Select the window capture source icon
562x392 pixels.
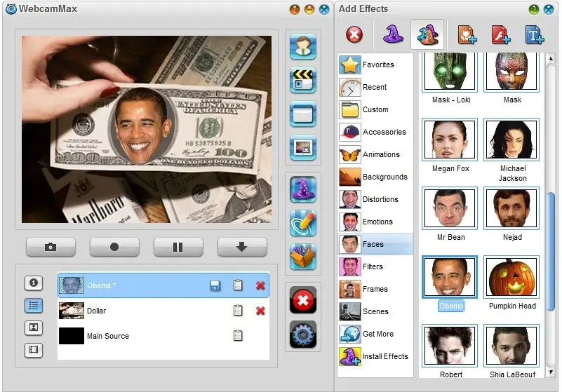[x=303, y=114]
